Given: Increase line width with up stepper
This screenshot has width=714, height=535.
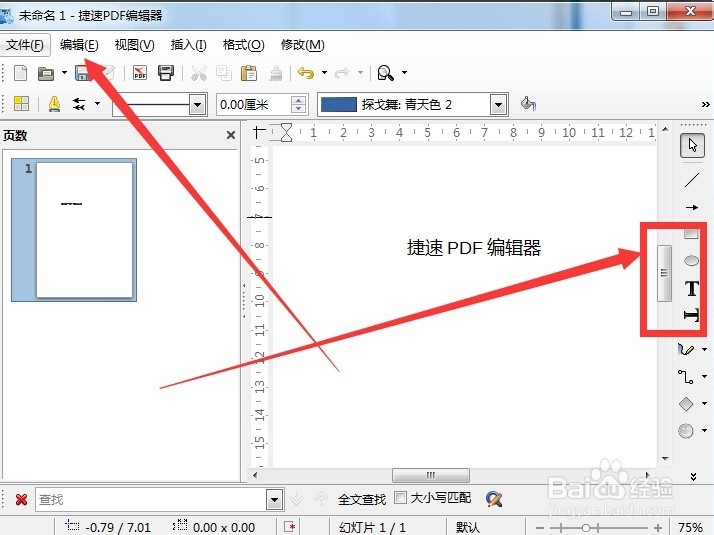Looking at the screenshot, I should pos(298,100).
